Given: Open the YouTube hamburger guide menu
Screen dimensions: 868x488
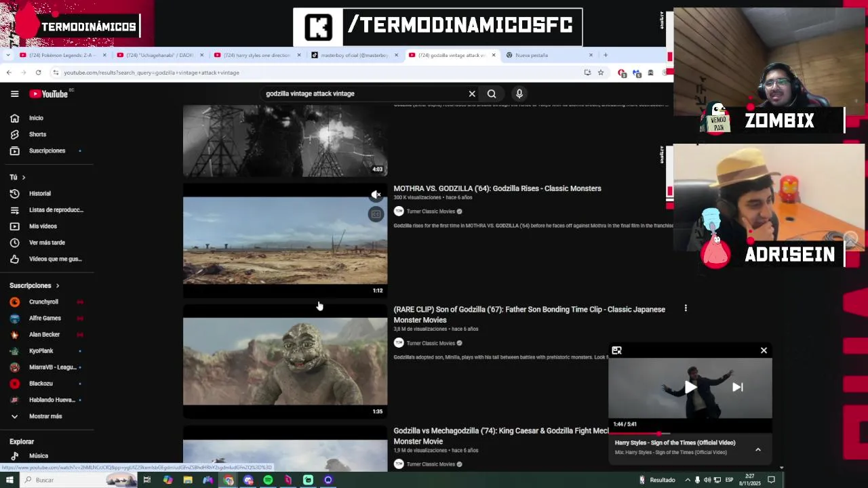Looking at the screenshot, I should coord(14,94).
